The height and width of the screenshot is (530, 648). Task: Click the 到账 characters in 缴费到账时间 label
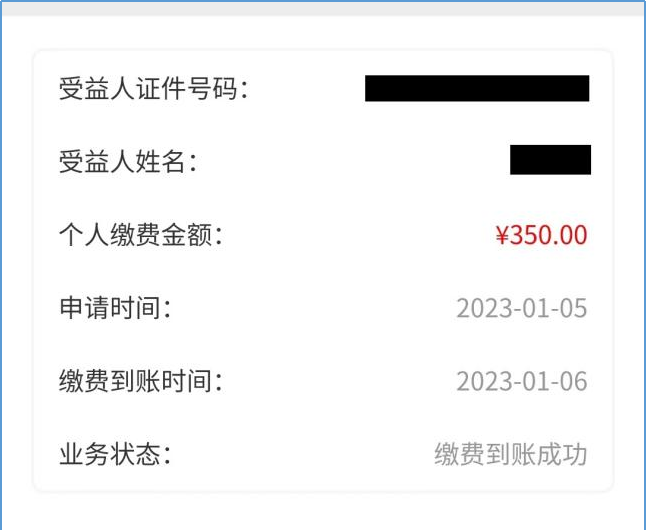click(135, 381)
